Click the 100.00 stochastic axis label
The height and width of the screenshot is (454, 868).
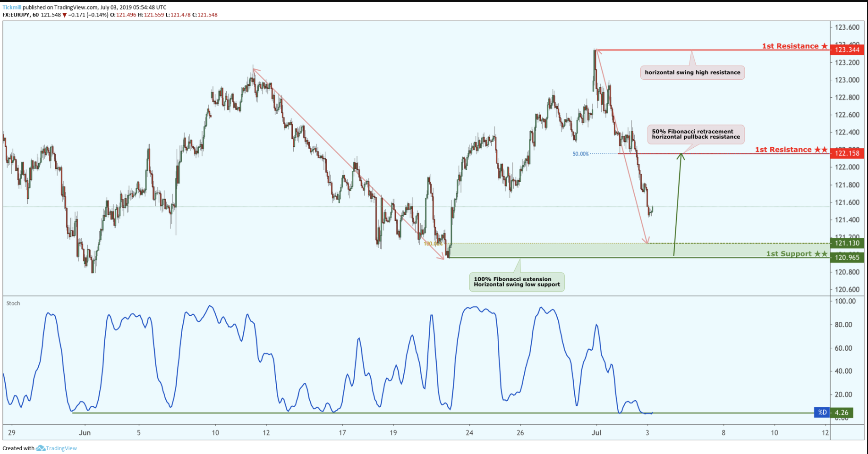(844, 301)
